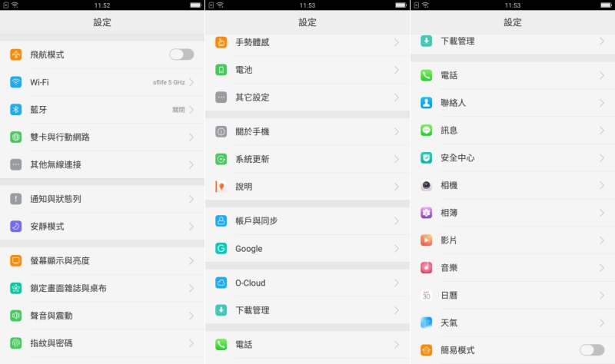Tap the green globe icon for 雙卡與行動網路

click(x=15, y=137)
